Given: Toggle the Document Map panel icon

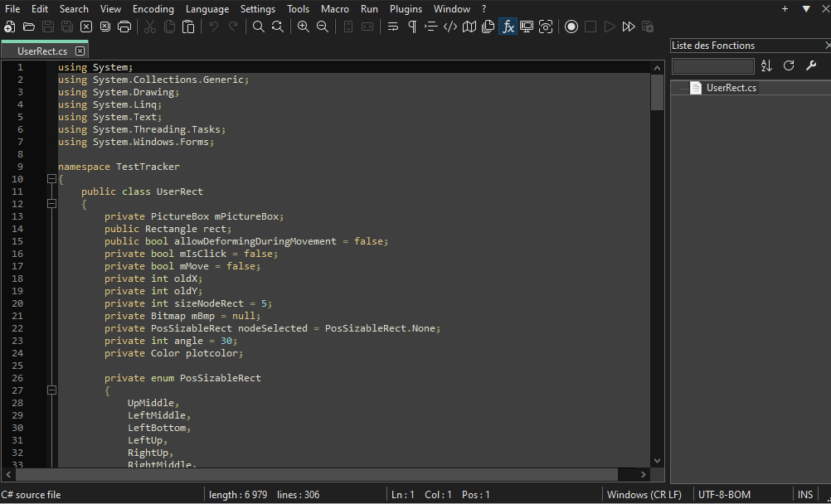Looking at the screenshot, I should tap(469, 27).
